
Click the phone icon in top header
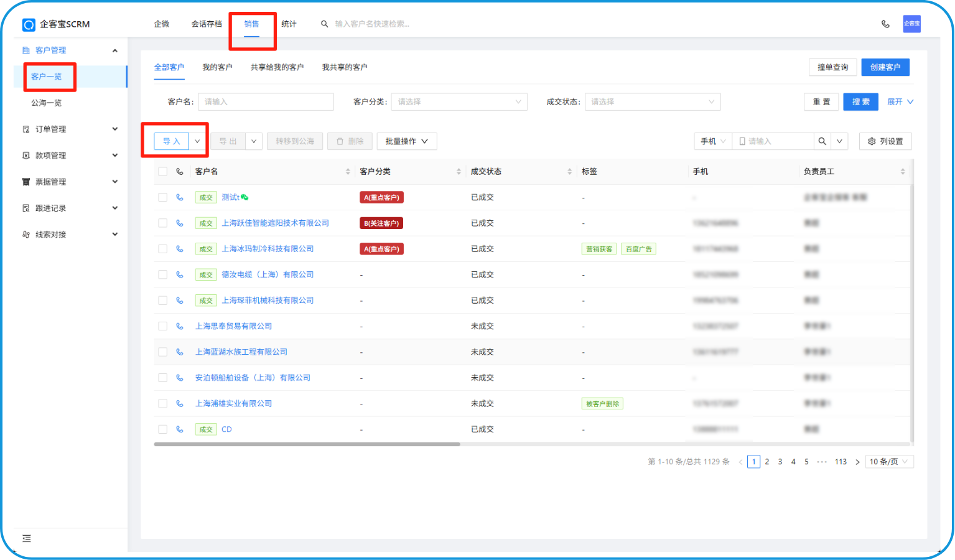pyautogui.click(x=885, y=24)
